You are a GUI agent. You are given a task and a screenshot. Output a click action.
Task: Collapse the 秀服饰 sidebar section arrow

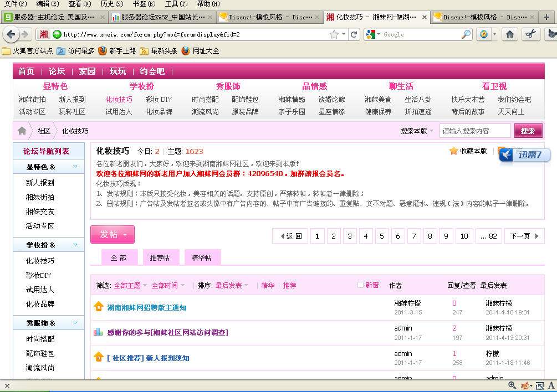(75, 323)
